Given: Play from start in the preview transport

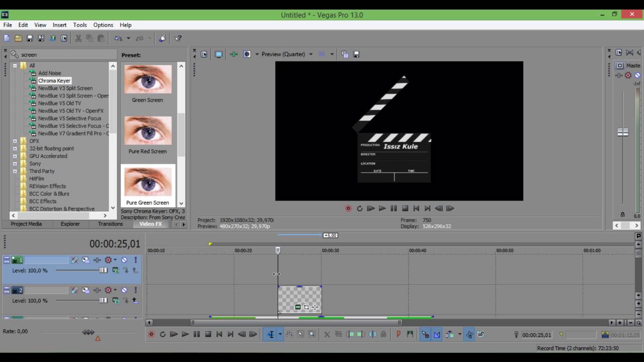Looking at the screenshot, I should 371,209.
